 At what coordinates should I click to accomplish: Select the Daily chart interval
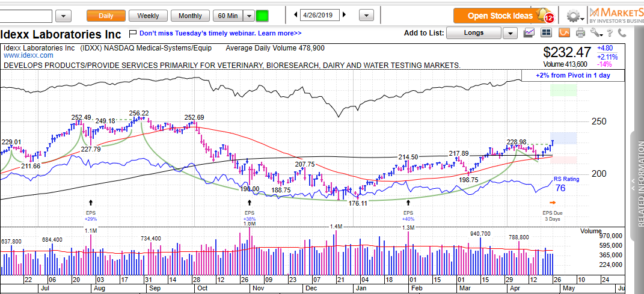pos(106,16)
